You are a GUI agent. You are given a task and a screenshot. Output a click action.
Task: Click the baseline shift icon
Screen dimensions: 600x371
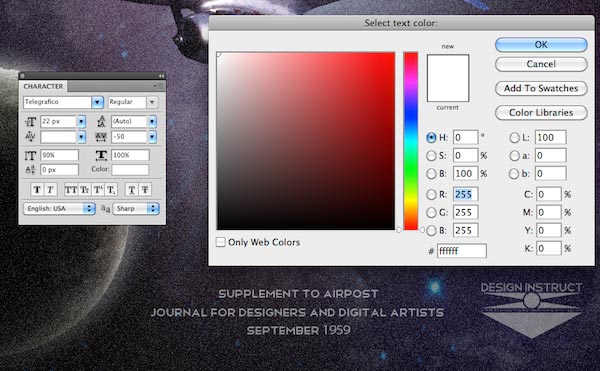[x=30, y=169]
